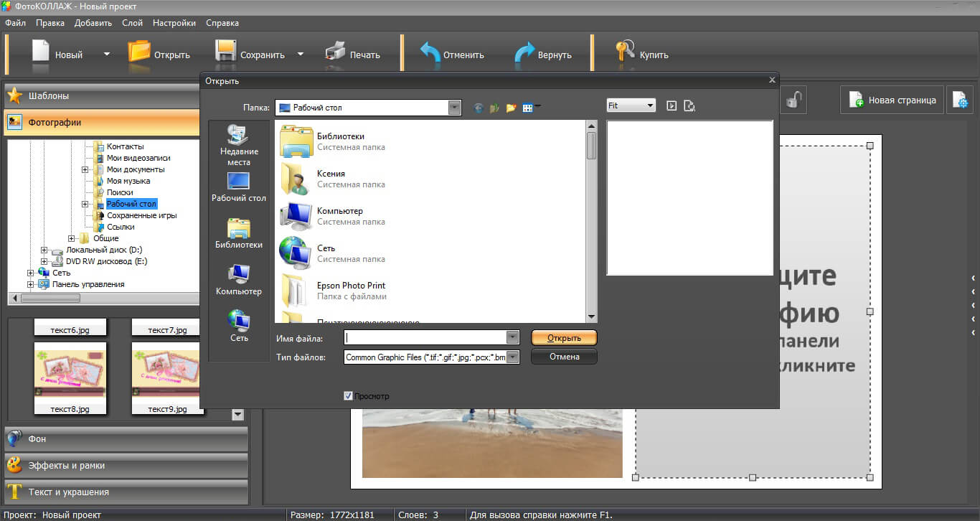980x521 pixels.
Task: Open the Настройки menu
Action: [x=174, y=23]
